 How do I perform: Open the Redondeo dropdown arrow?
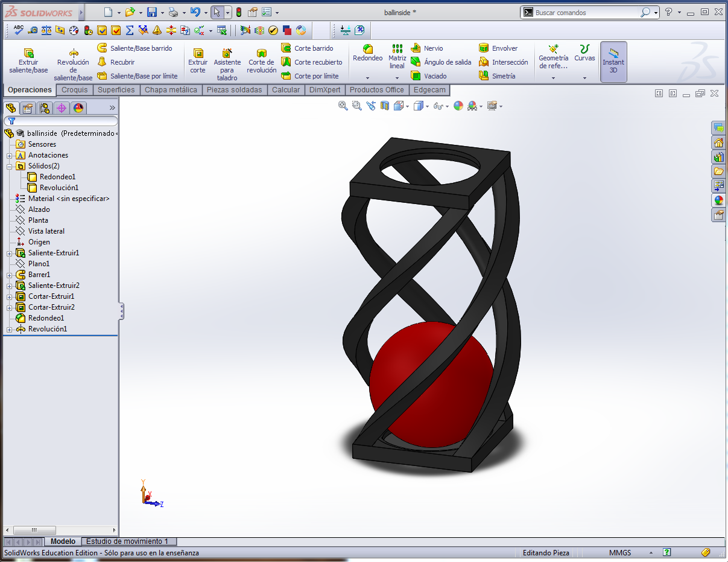368,78
